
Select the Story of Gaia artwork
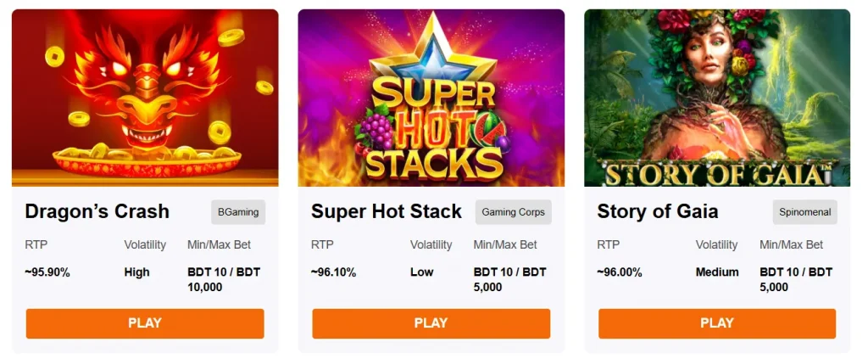coord(716,98)
